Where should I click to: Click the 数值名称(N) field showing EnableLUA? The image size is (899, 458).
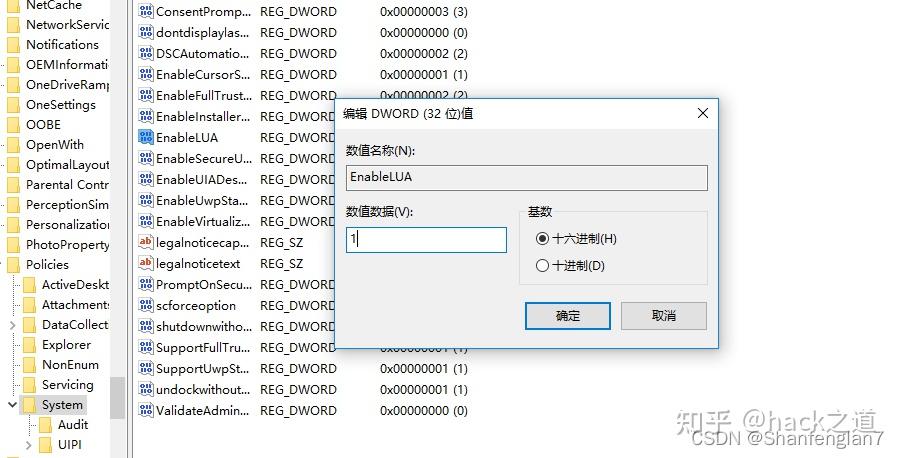527,178
